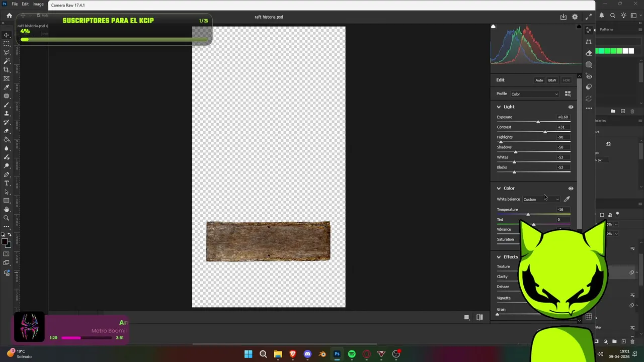
Task: Open Camera Raw Masking panel icon
Action: [x=589, y=64]
